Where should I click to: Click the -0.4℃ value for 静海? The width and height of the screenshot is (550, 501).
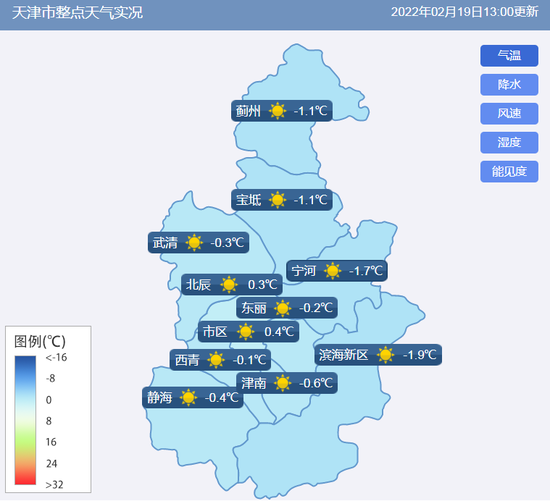point(221,398)
